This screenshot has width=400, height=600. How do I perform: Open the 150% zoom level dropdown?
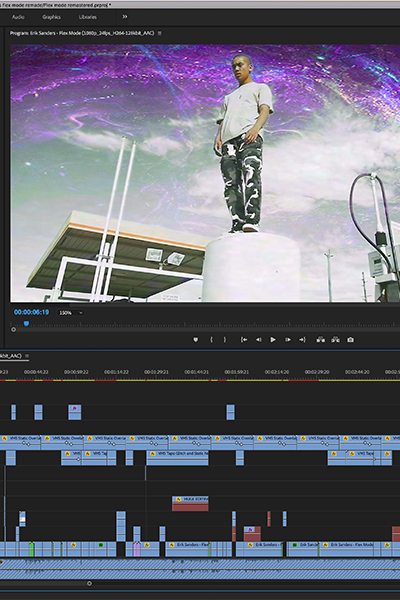click(x=71, y=313)
